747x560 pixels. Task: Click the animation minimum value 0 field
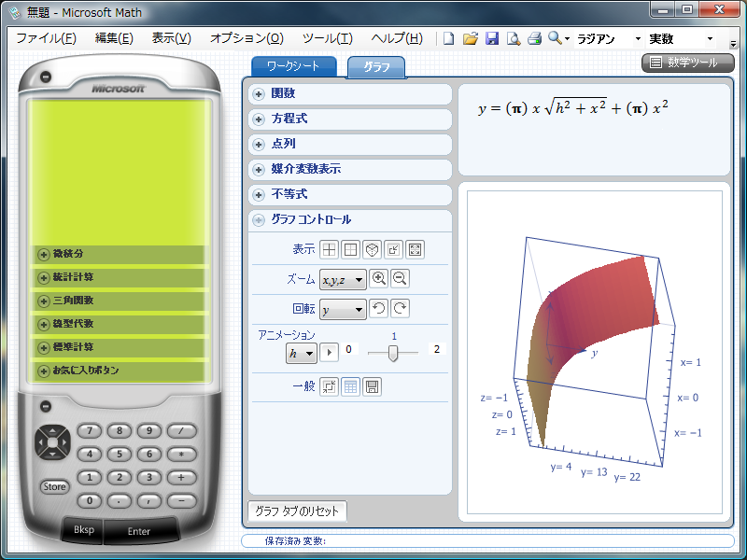[348, 349]
